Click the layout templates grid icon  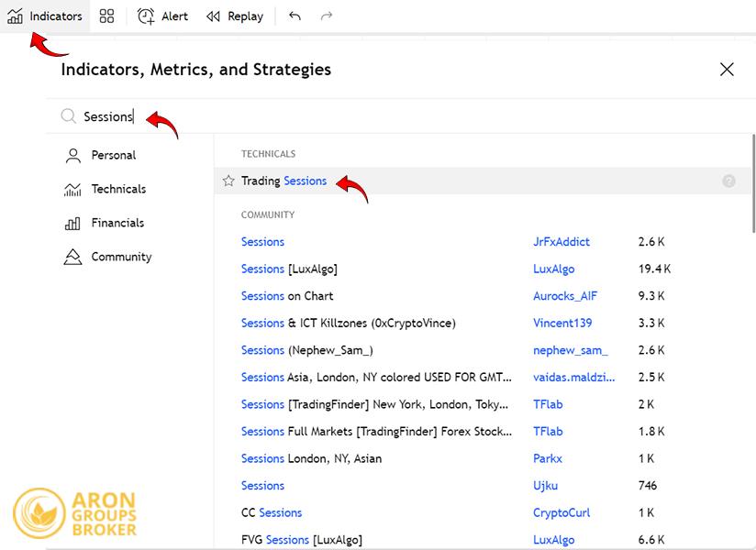coord(107,16)
